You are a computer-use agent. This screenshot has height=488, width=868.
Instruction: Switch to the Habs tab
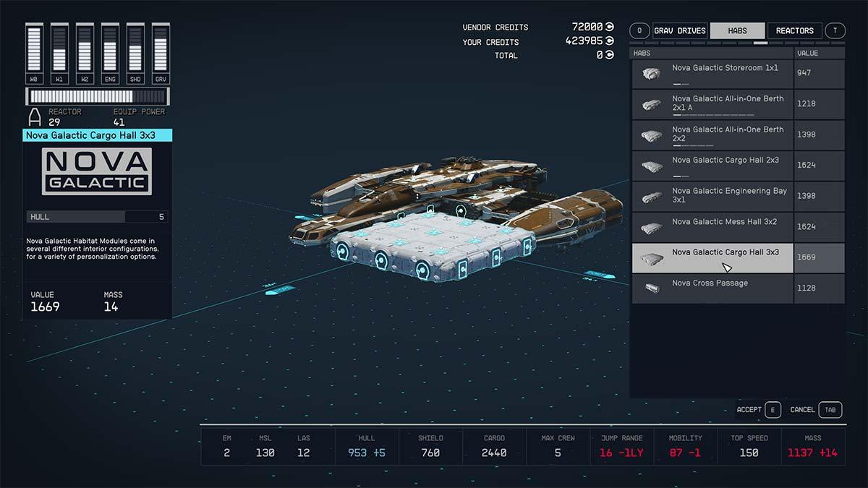(x=737, y=30)
